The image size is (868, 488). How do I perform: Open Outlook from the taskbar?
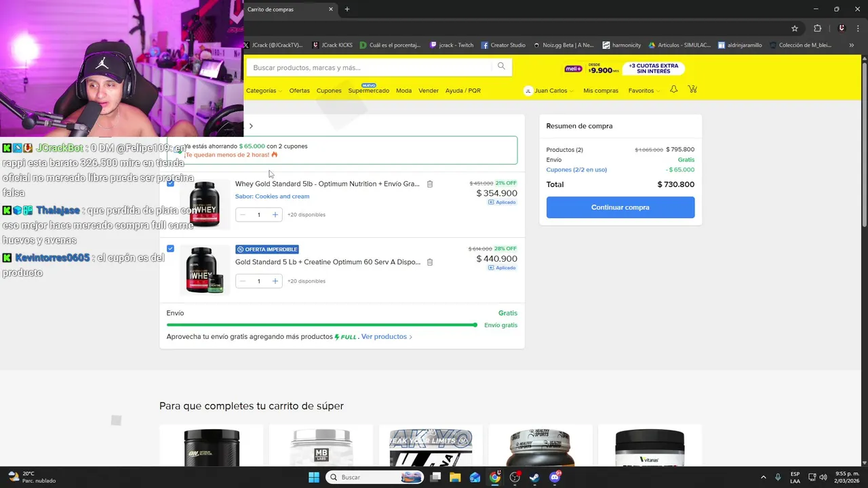pos(475,477)
